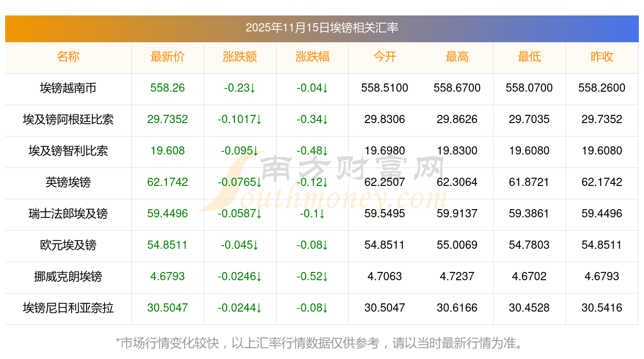Select the 埃及镑智利比索 row name
Image resolution: width=644 pixels, height=359 pixels.
[69, 151]
